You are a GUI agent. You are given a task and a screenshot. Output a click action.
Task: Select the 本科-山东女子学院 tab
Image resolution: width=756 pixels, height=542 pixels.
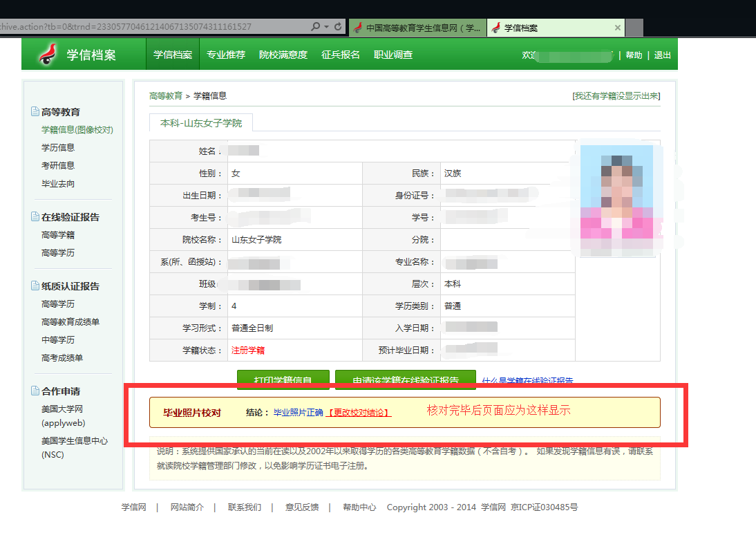201,123
